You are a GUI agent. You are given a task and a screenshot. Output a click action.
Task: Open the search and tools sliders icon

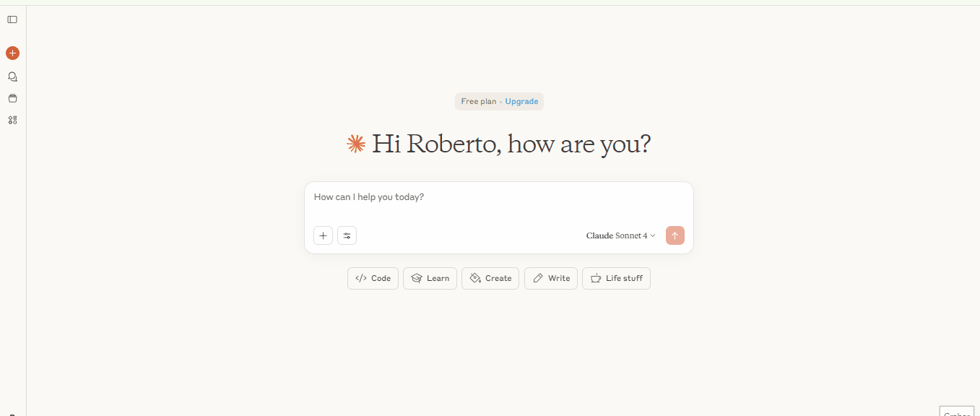[x=347, y=235]
